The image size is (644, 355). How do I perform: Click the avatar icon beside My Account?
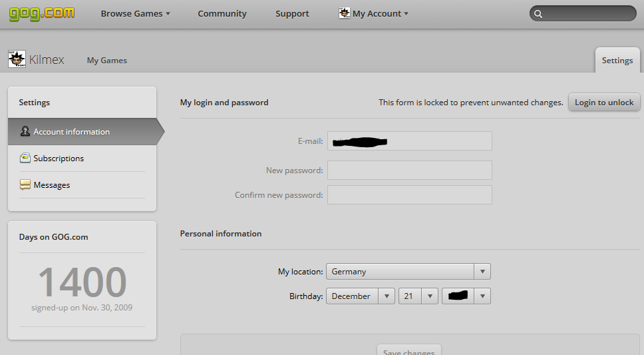click(x=344, y=13)
